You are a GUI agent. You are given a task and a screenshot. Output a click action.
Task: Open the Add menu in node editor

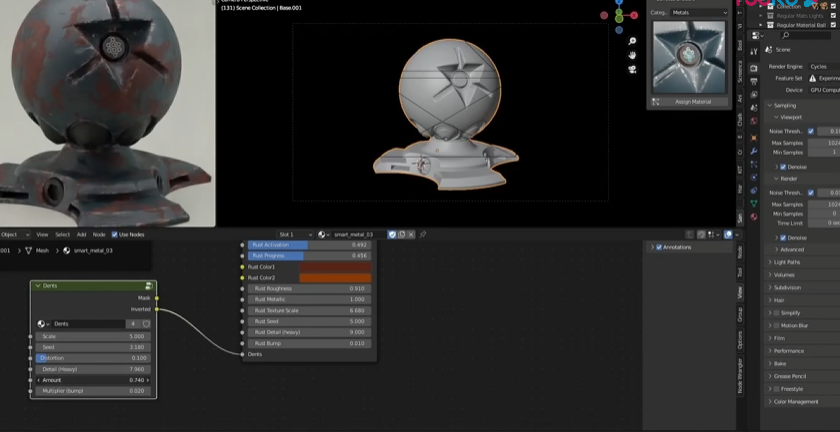pos(81,235)
